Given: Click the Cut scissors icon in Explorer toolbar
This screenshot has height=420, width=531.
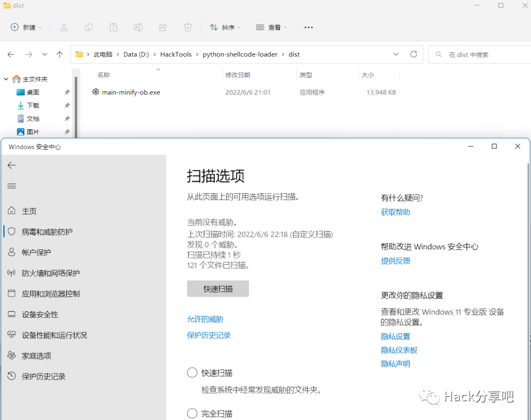Looking at the screenshot, I should 63,27.
